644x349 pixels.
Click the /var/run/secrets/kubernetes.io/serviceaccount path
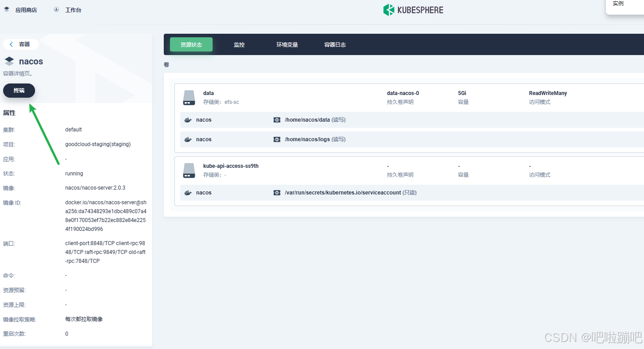pyautogui.click(x=343, y=193)
